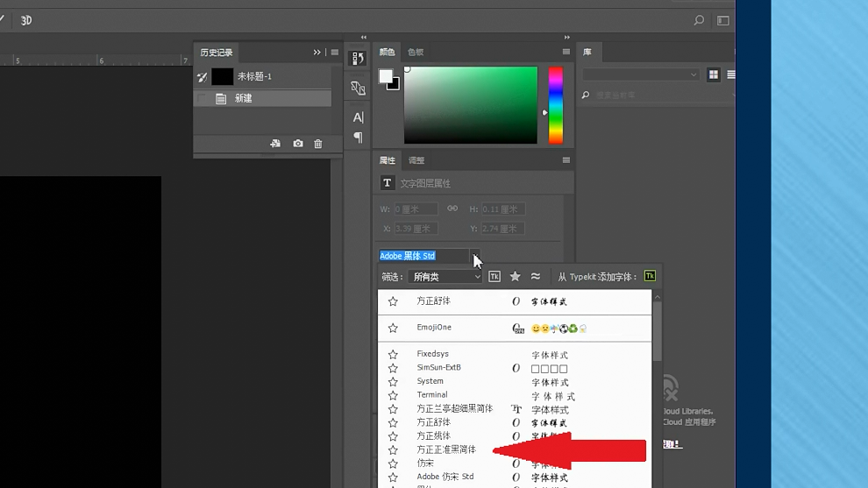The width and height of the screenshot is (868, 488).
Task: Click green Typekit add fonts icon
Action: click(650, 276)
